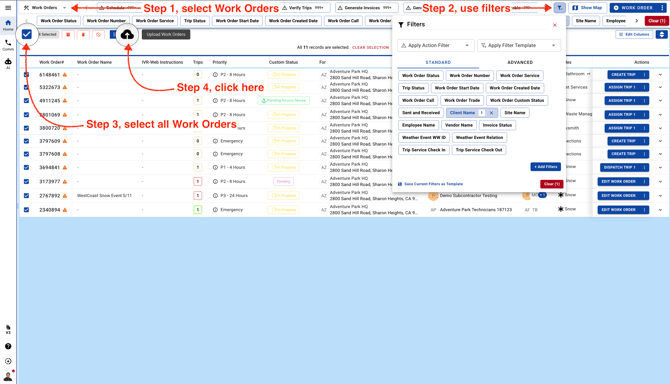This screenshot has height=384, width=670.
Task: Open three-dot menu on first CREATE TRIP button
Action: pyautogui.click(x=644, y=75)
